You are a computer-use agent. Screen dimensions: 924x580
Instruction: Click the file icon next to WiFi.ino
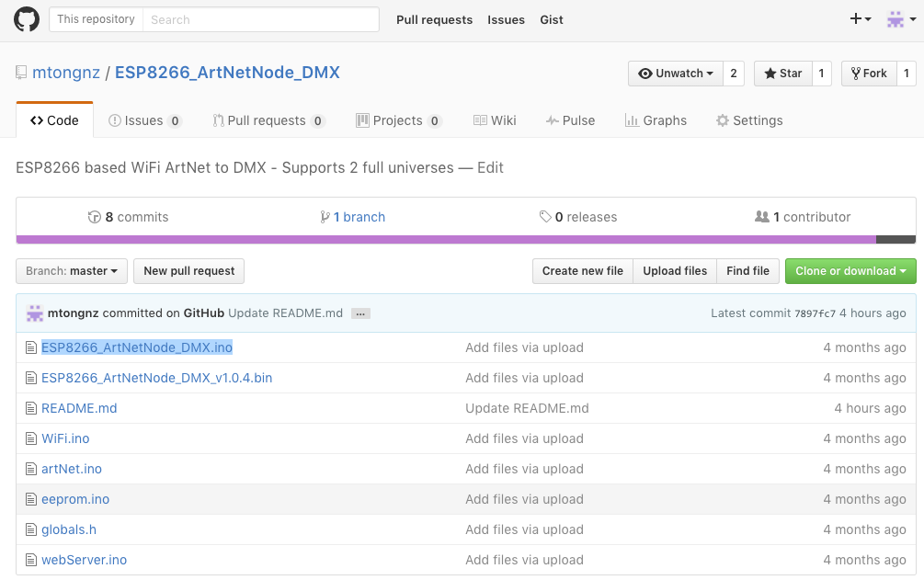click(31, 438)
